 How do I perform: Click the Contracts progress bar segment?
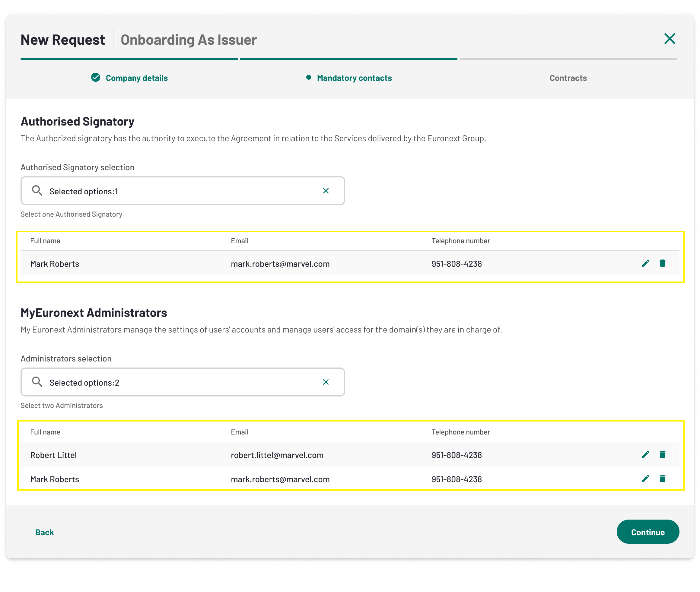coord(568,59)
